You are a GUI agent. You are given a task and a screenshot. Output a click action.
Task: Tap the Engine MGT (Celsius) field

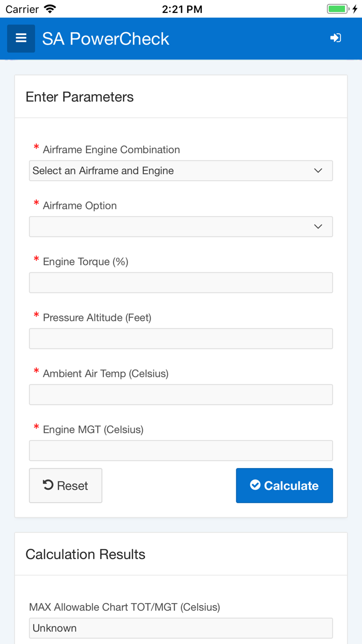[x=180, y=450]
